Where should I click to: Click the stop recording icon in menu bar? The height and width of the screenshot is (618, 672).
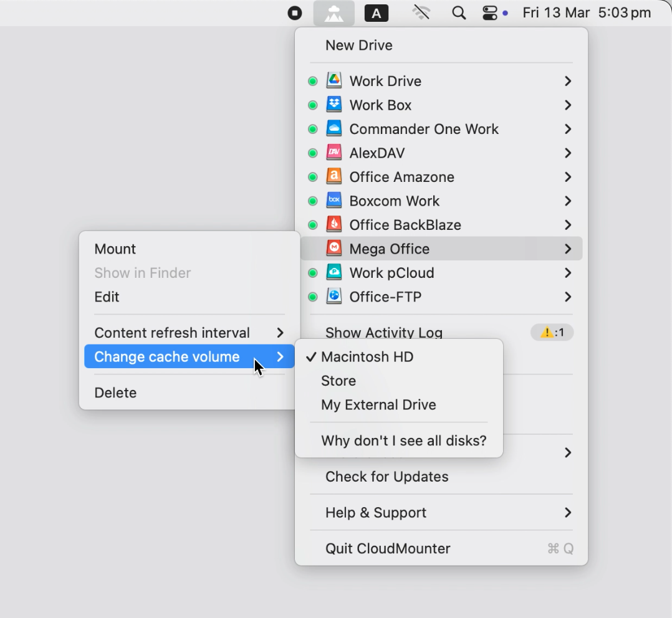294,13
